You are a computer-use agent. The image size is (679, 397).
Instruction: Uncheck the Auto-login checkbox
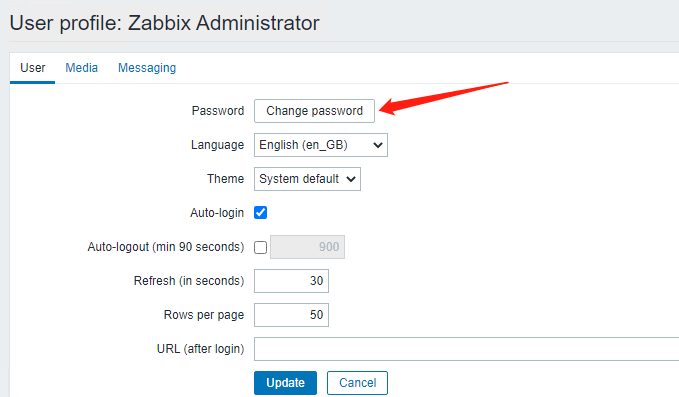[x=261, y=213]
